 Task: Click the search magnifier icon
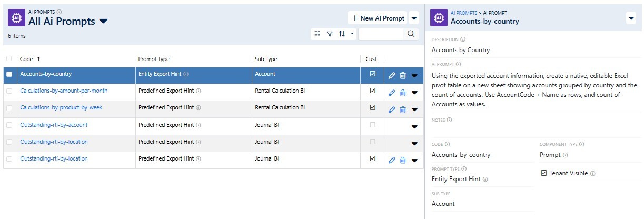(x=411, y=34)
